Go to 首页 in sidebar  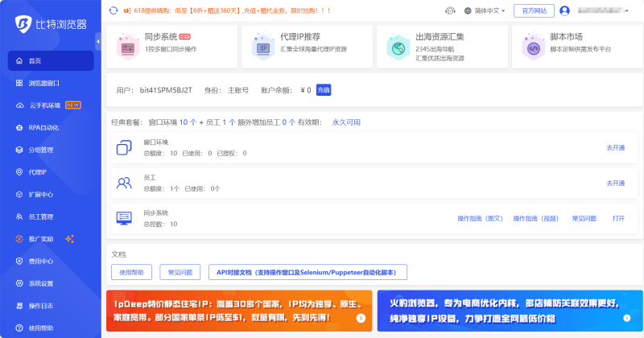(x=51, y=61)
